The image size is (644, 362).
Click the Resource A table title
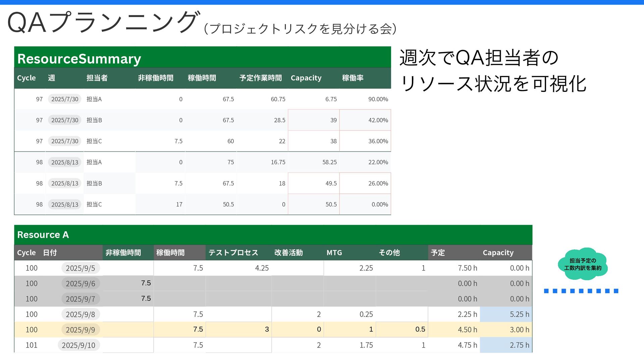pos(43,235)
